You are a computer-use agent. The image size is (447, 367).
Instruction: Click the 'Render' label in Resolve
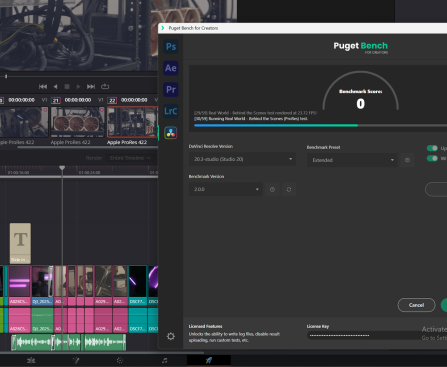(x=94, y=158)
